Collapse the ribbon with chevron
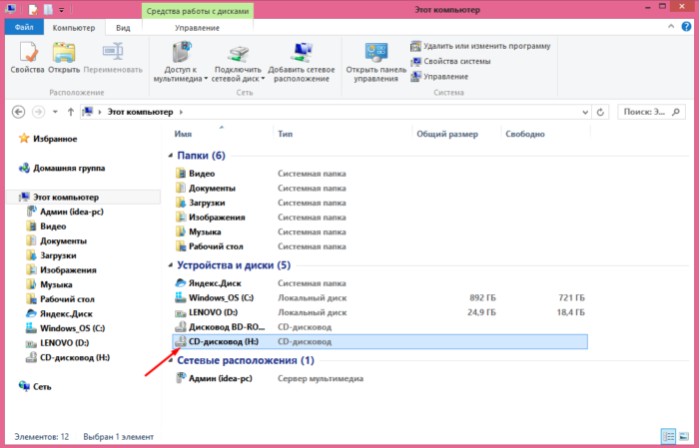The width and height of the screenshot is (699, 448). click(671, 27)
